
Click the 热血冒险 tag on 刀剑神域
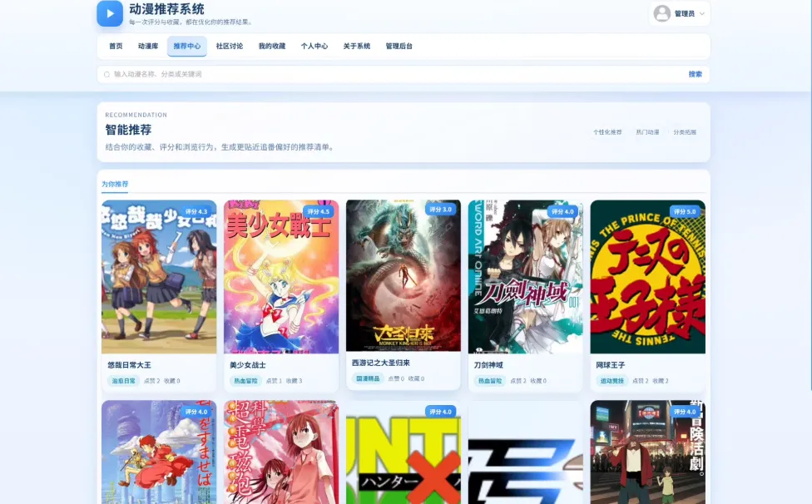tap(490, 381)
